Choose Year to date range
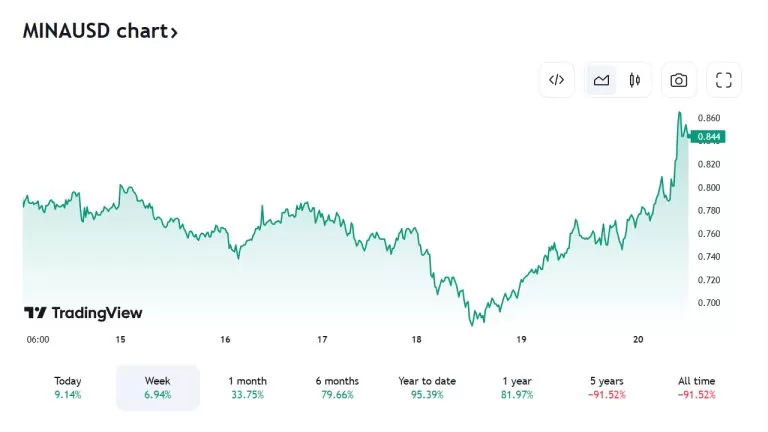 point(427,387)
